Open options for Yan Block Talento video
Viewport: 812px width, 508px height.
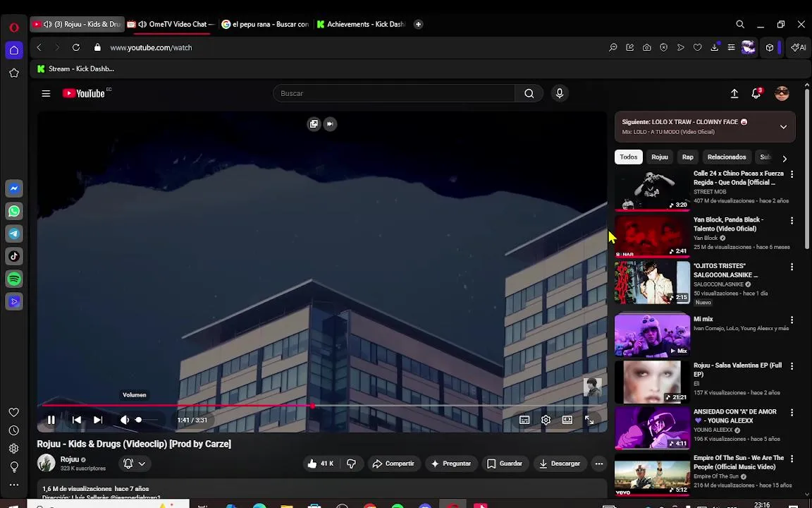click(x=792, y=221)
